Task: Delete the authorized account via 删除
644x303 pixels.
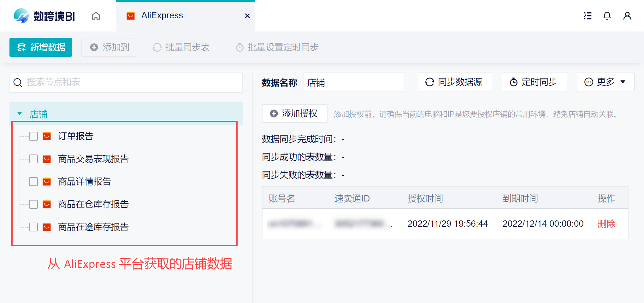Action: point(606,224)
